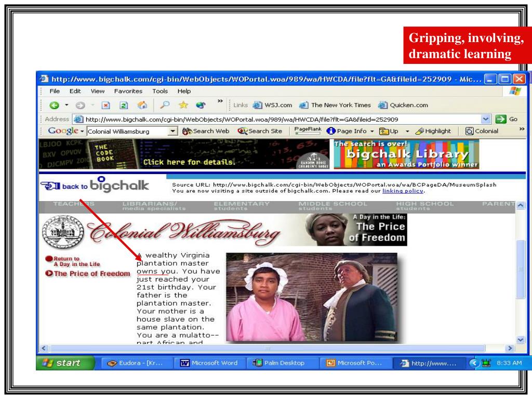
Task: Click the horizontal scrollbar thumb
Action: pyautogui.click(x=268, y=349)
